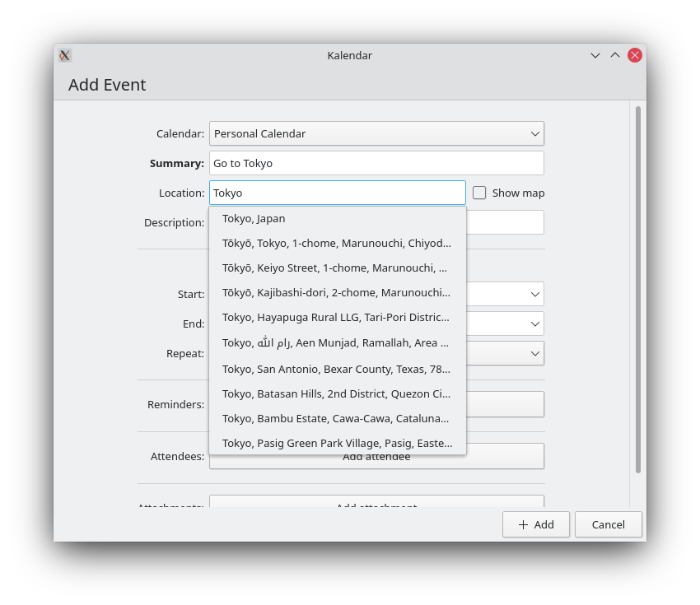700x605 pixels.
Task: Select 'Tokyo, Hayapuga Rural LLG' suggestion
Action: pyautogui.click(x=337, y=318)
